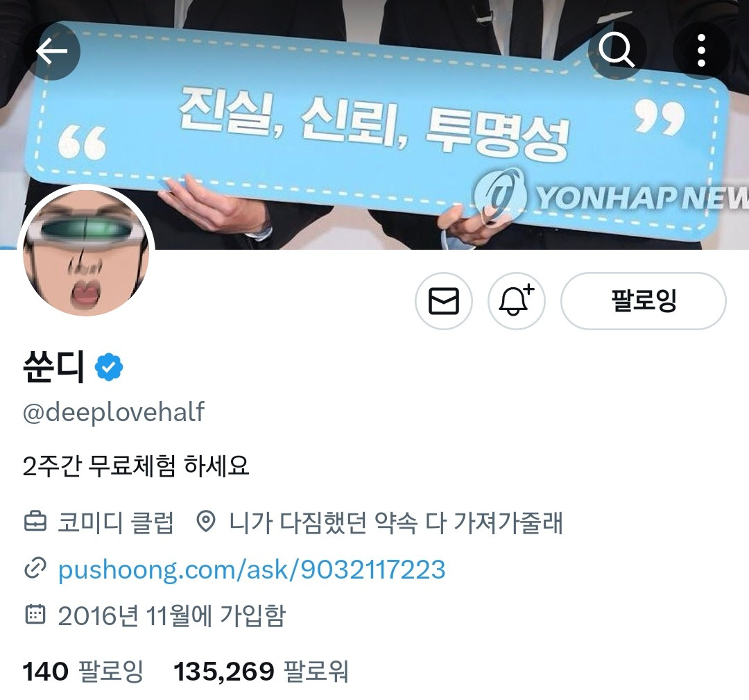The image size is (749, 700).
Task: Tap the calendar icon by join date
Action: pos(35,615)
